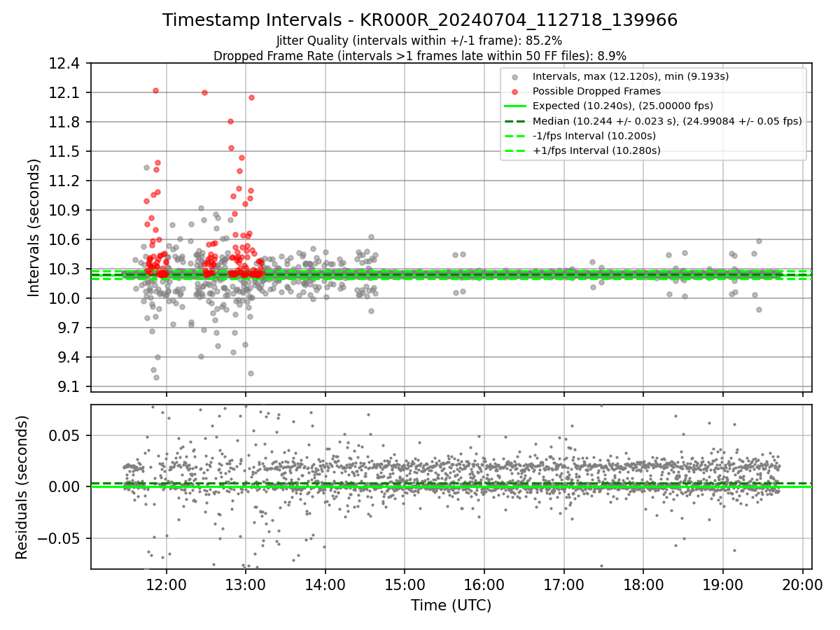Click legend text 'Possible Dropped Frames'

coord(596,91)
